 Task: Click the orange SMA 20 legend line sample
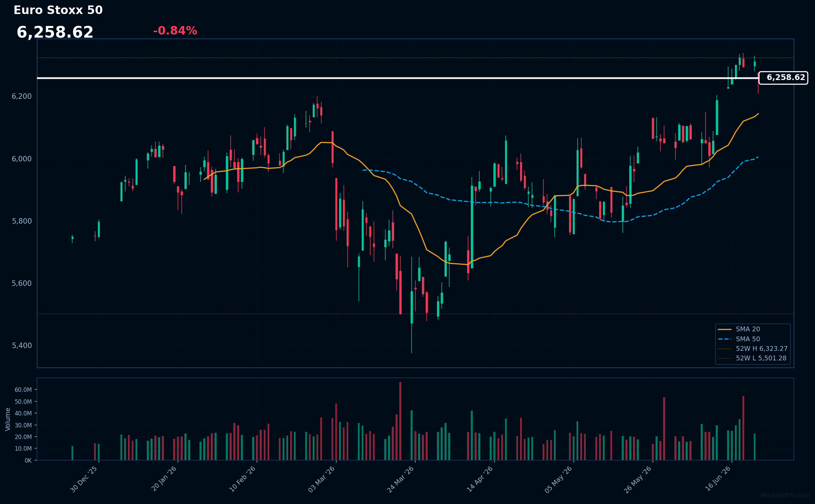(x=725, y=329)
